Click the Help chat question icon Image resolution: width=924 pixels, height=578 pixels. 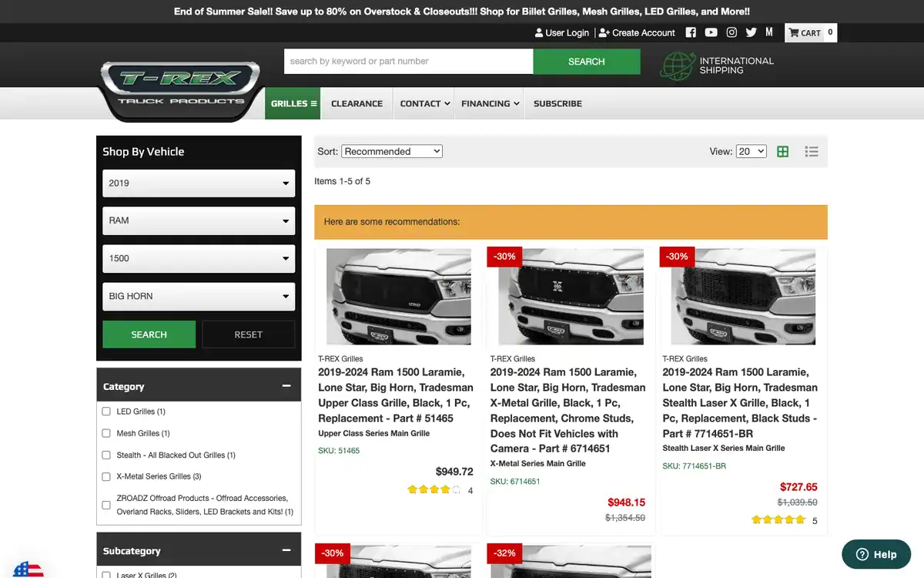[x=862, y=554]
